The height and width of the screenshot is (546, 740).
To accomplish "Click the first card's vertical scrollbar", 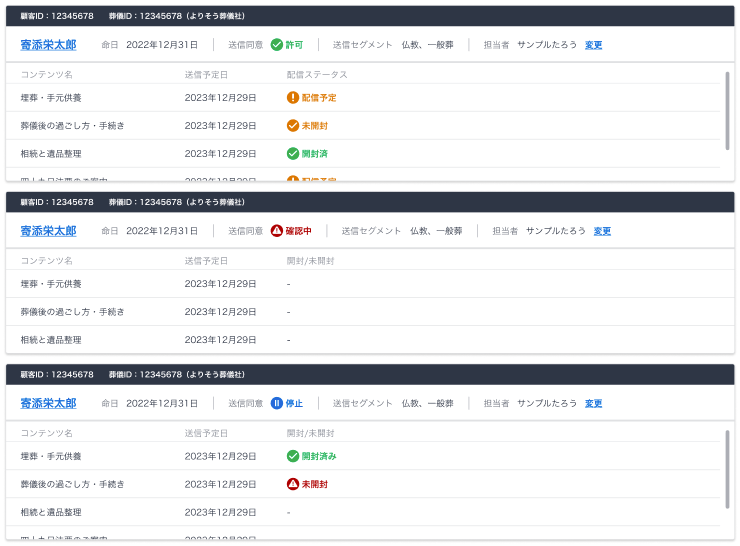I will [x=727, y=110].
